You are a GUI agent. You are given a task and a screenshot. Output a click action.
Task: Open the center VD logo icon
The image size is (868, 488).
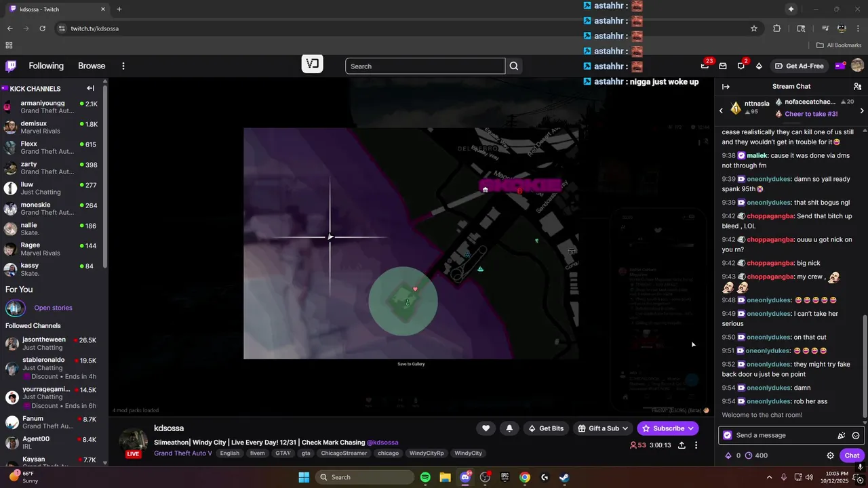pyautogui.click(x=313, y=64)
